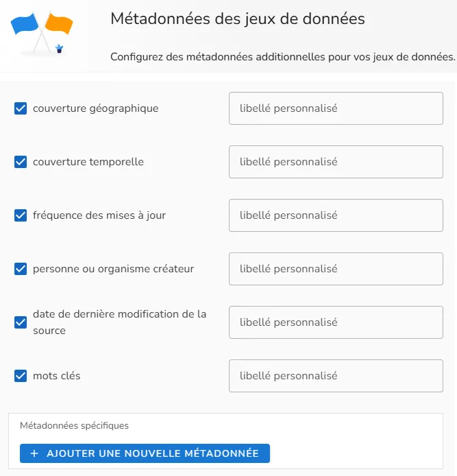The image size is (457, 476).
Task: Click the blue flag in header image
Action: click(24, 23)
